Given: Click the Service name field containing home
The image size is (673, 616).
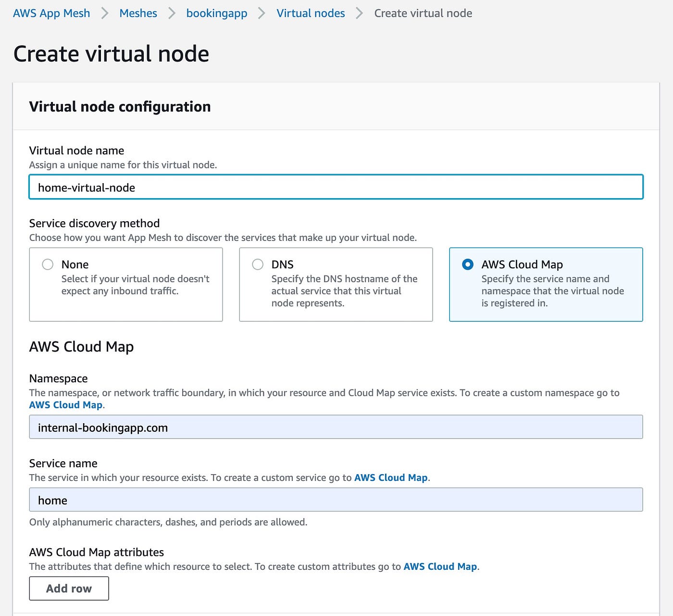Looking at the screenshot, I should coord(336,500).
